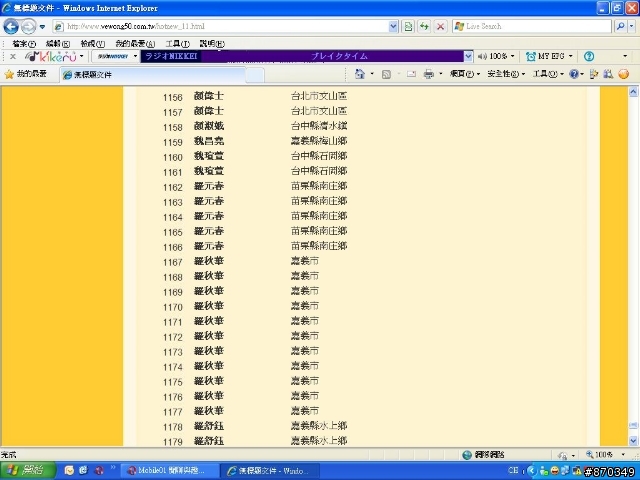The height and width of the screenshot is (480, 640).
Task: Open the status bar zoom 100% control
Action: tap(606, 455)
